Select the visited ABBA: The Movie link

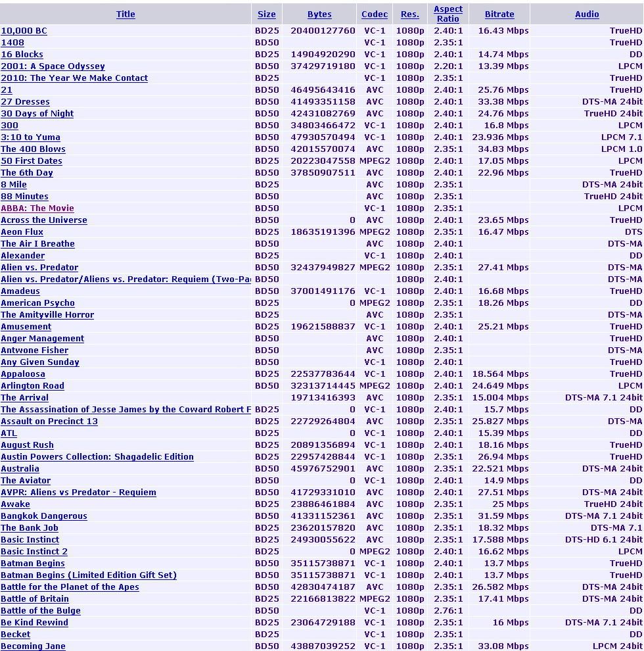37,208
